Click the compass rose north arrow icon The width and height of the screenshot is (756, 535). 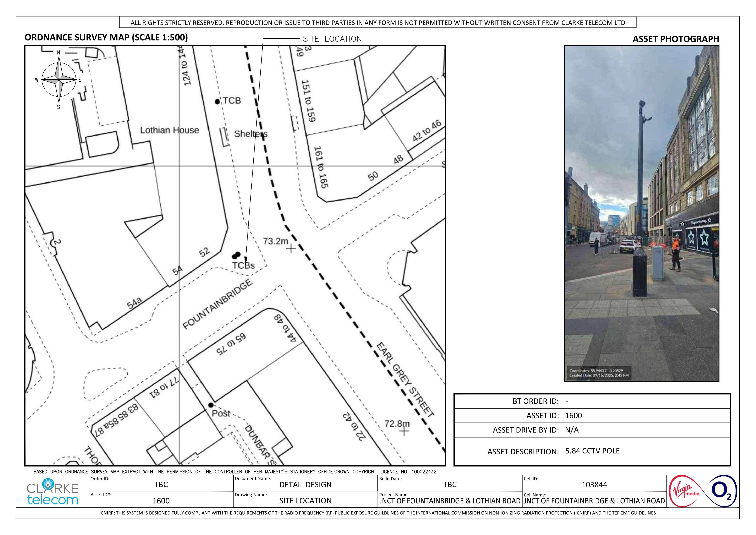tap(59, 79)
